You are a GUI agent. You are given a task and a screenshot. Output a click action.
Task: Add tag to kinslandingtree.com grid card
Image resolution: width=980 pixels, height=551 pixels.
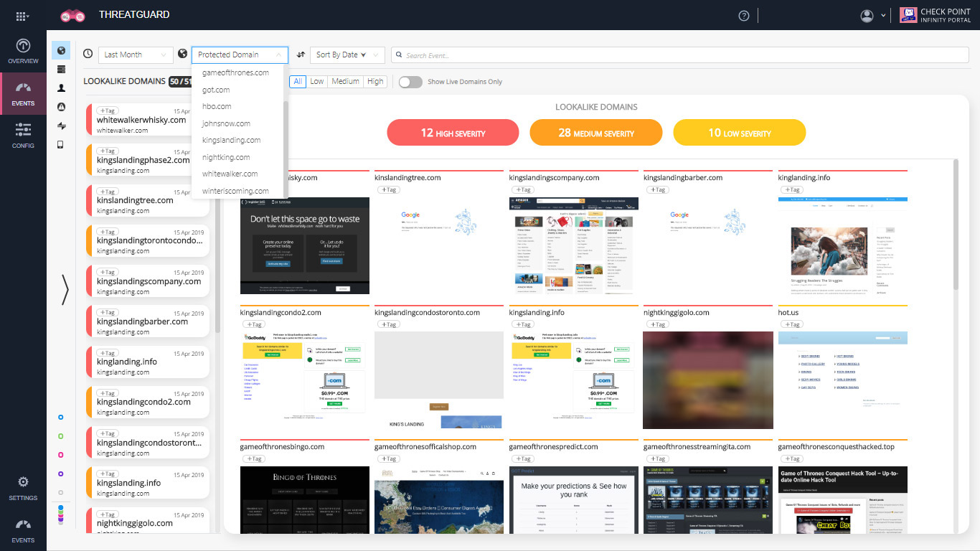tap(388, 189)
